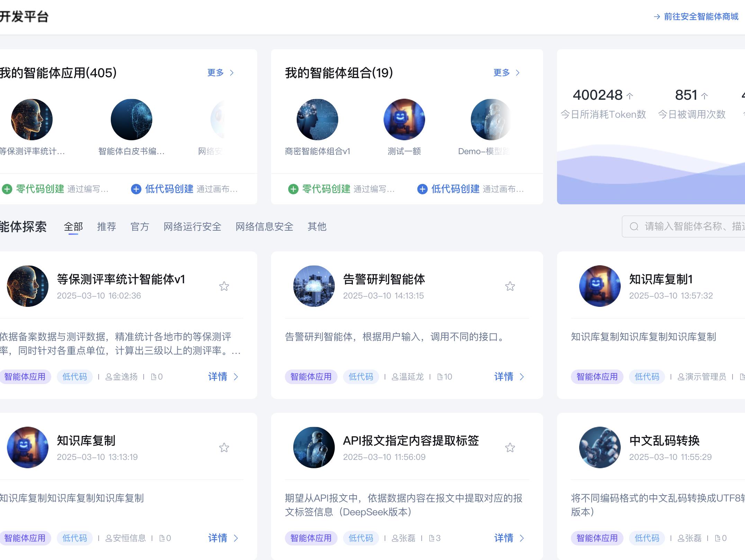Open 详情 chevron for 知识库复制 card
The image size is (745, 560).
[x=236, y=538]
